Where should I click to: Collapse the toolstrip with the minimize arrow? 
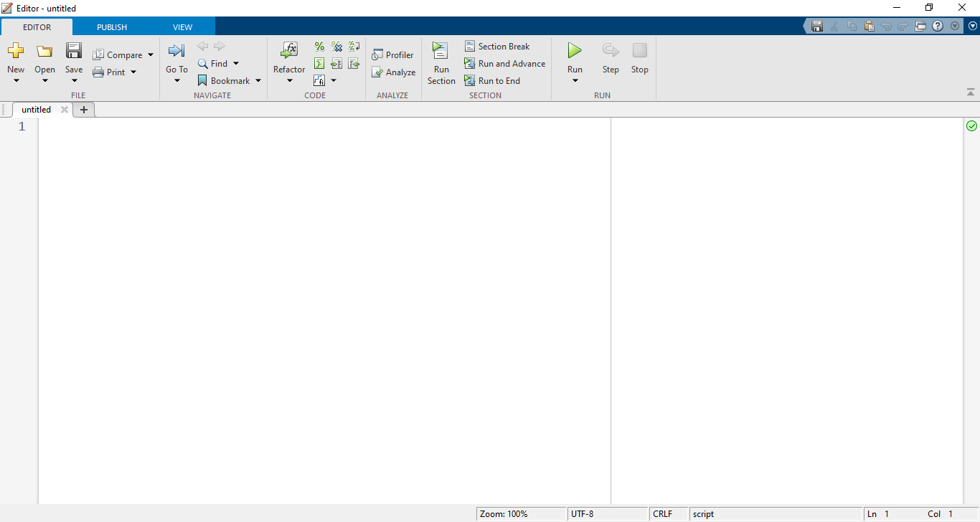click(971, 92)
